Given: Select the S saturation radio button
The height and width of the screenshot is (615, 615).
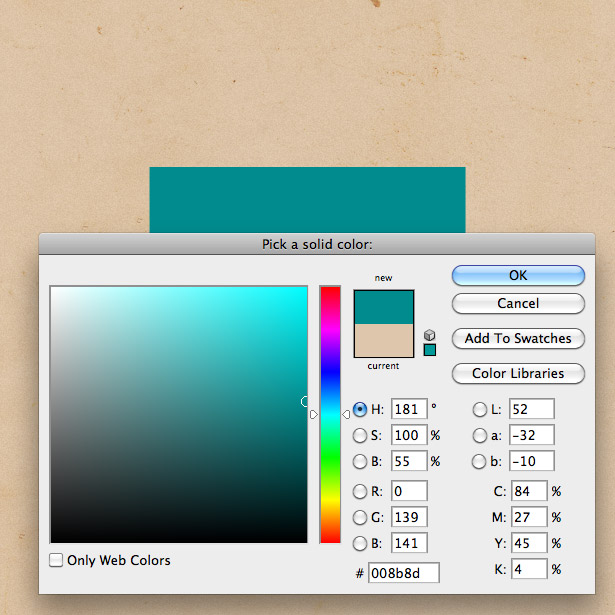Looking at the screenshot, I should click(x=360, y=435).
